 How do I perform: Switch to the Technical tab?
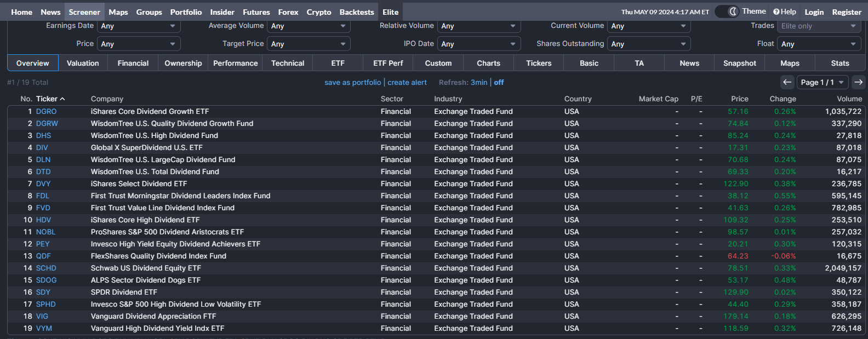point(288,63)
